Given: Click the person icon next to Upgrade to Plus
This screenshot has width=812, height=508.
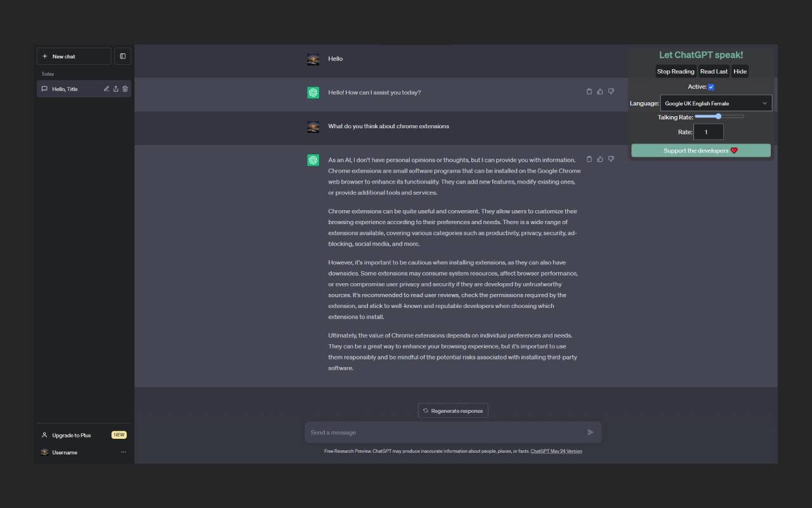Looking at the screenshot, I should point(44,435).
